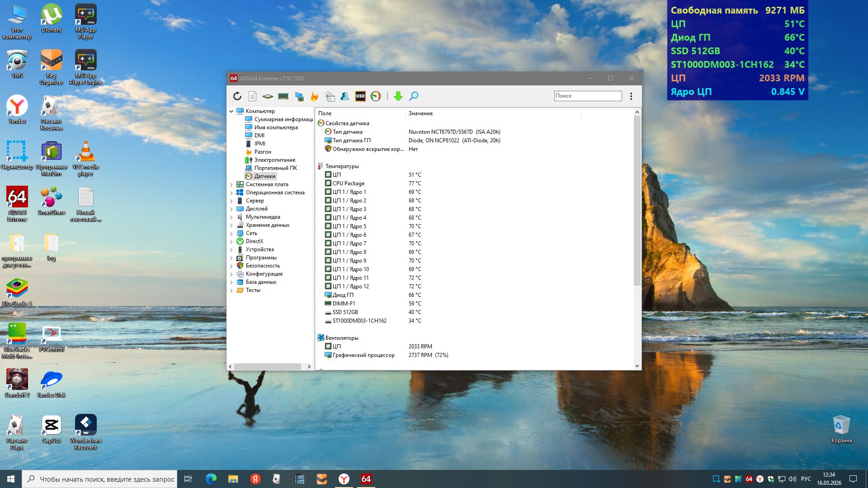Open the gauge SensorPanel icon
868x488 pixels.
pyautogui.click(x=376, y=96)
